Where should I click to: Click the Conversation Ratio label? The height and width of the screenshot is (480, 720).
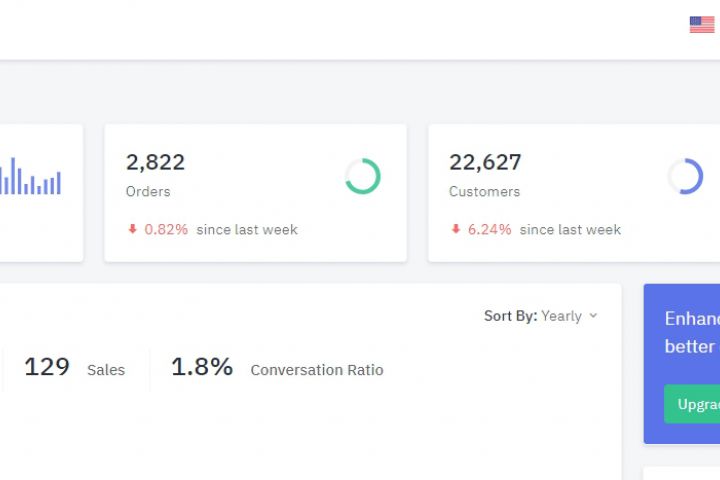(316, 370)
